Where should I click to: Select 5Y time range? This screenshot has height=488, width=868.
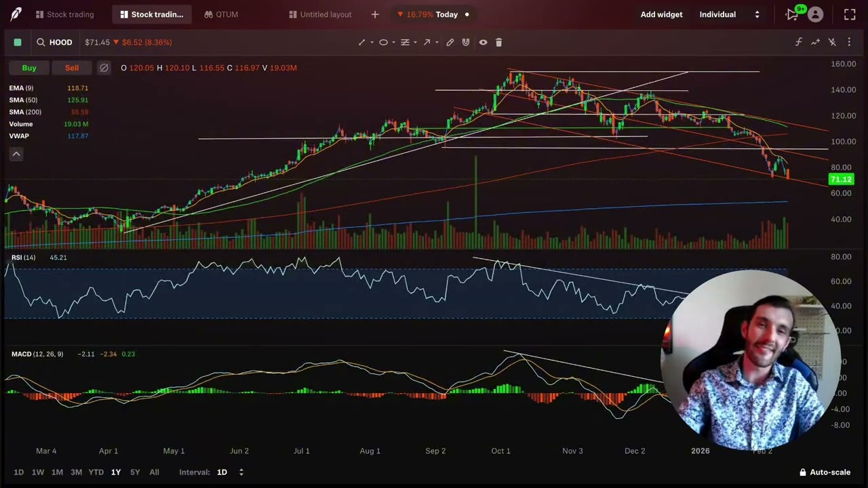(x=135, y=472)
